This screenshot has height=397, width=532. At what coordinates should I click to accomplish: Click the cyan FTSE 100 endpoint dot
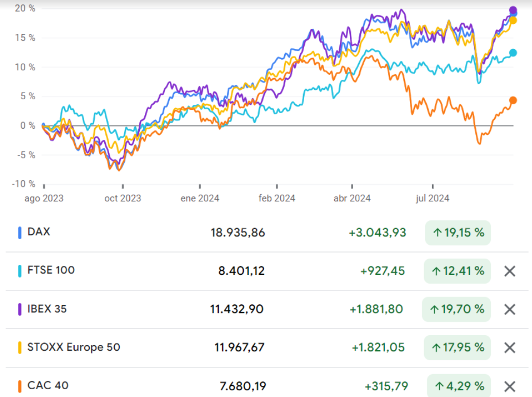[513, 53]
